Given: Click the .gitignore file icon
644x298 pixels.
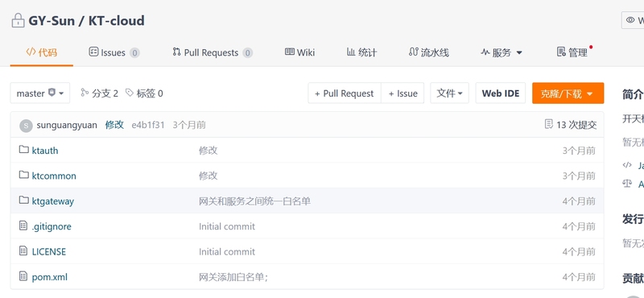Looking at the screenshot, I should [23, 226].
